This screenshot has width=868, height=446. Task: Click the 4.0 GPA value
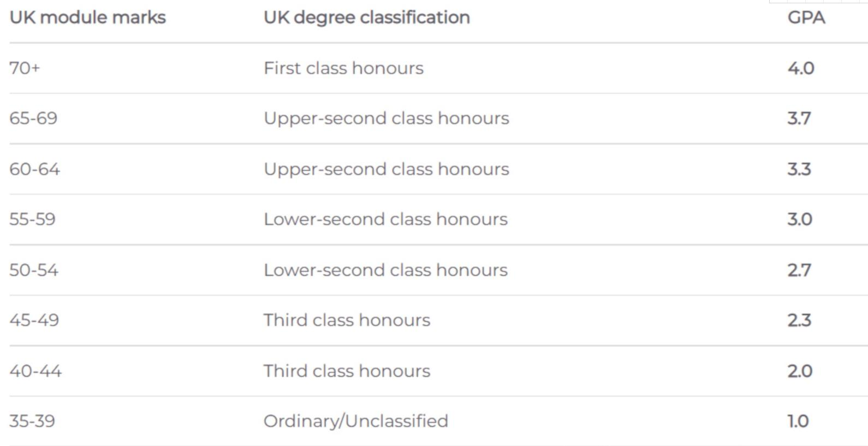coord(800,68)
